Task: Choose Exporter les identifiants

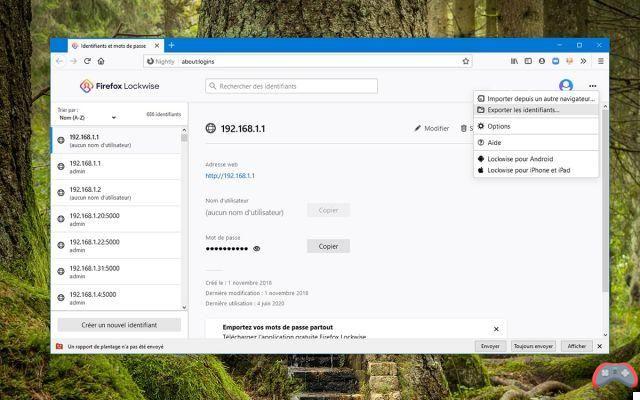Action: click(536, 110)
